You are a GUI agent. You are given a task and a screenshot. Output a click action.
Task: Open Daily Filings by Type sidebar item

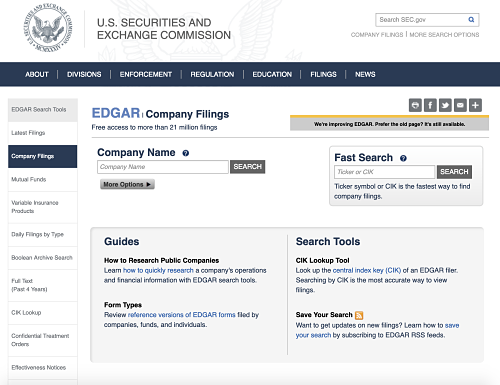pos(43,234)
